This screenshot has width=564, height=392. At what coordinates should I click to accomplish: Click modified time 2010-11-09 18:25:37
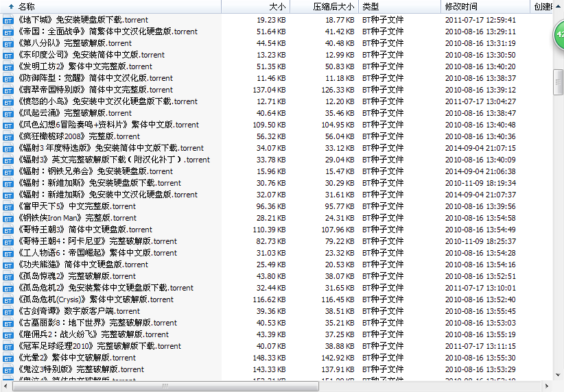tap(480, 241)
